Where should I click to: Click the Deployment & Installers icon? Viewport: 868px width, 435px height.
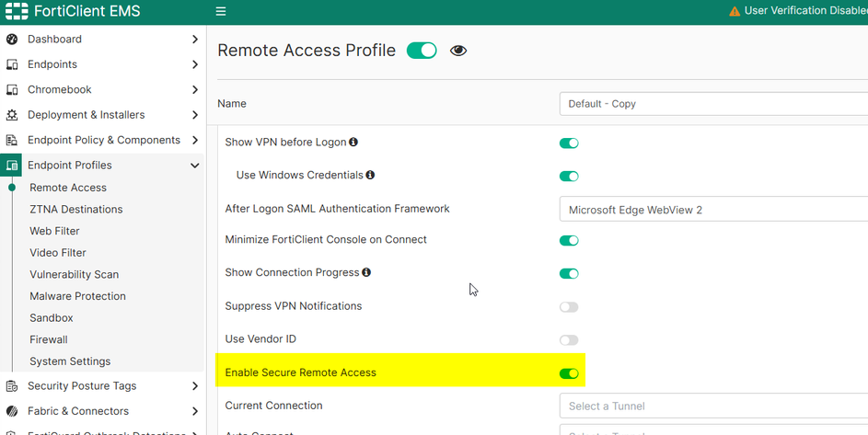(x=12, y=115)
